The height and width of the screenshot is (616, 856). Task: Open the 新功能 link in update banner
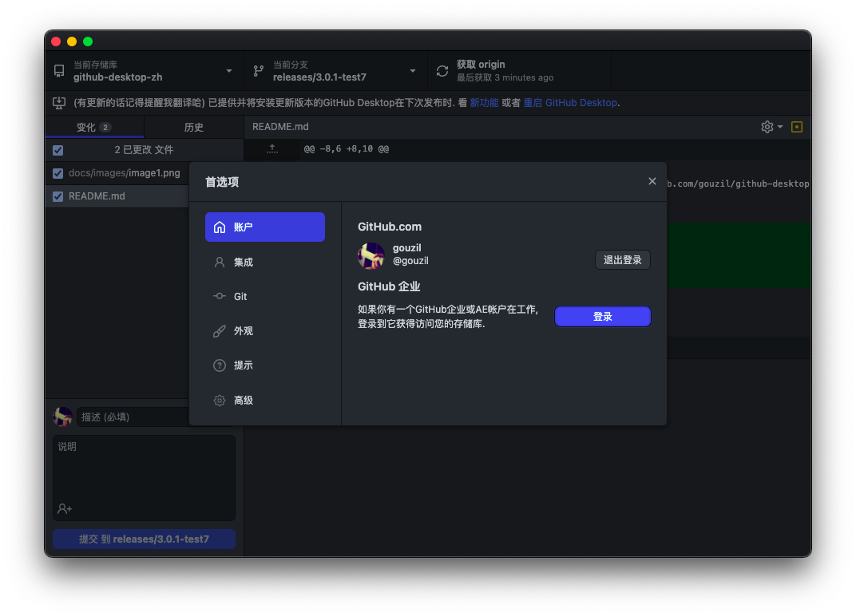484,103
